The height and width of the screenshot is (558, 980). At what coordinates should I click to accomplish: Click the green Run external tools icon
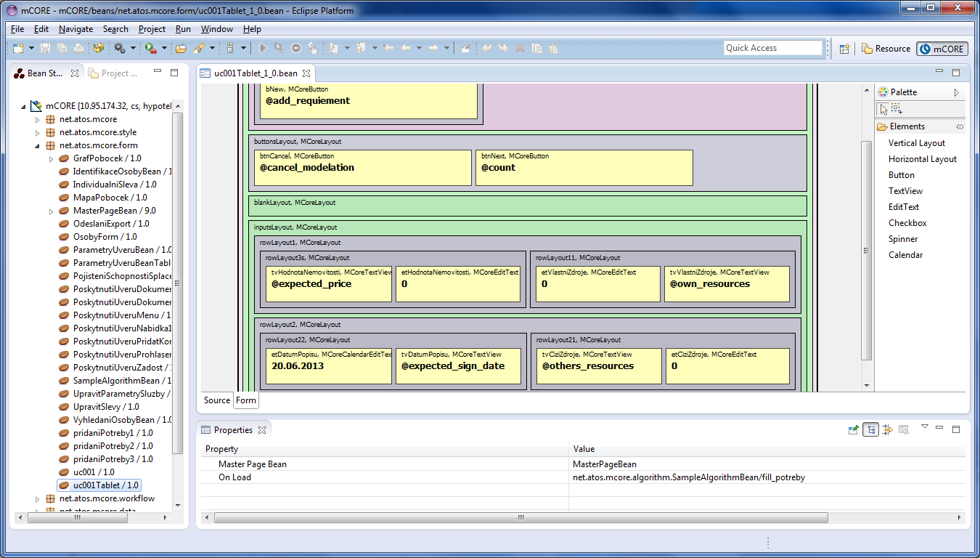coord(150,48)
